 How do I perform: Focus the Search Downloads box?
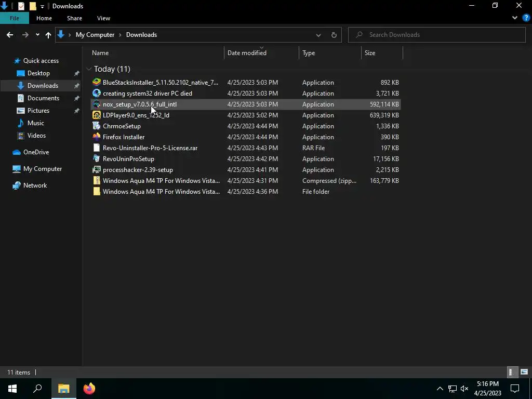pos(436,35)
